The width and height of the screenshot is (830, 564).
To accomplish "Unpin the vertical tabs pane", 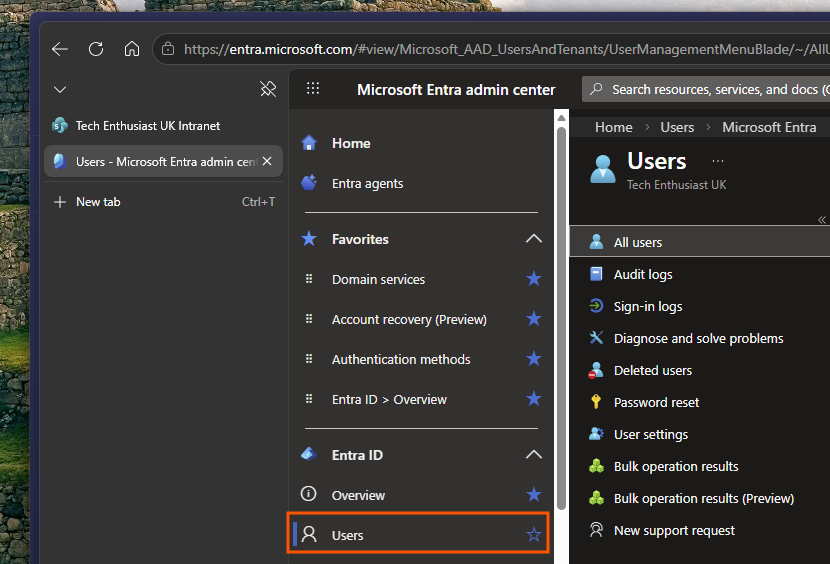I will pyautogui.click(x=268, y=88).
